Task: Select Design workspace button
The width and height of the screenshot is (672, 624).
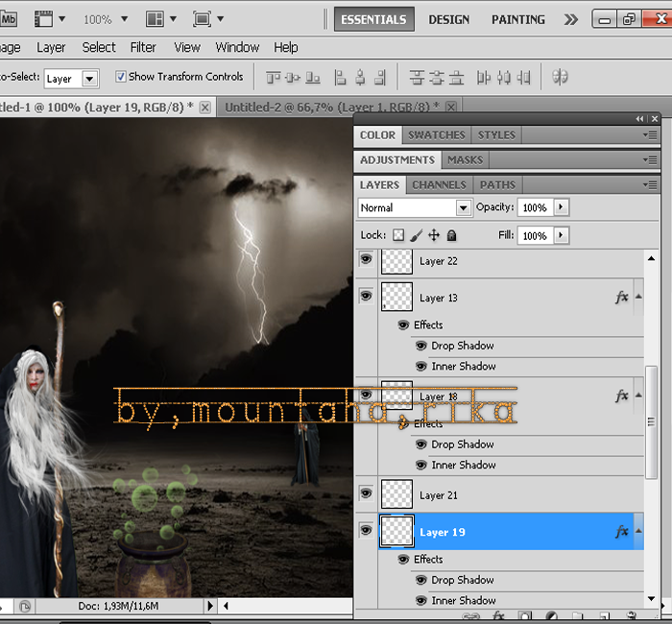Action: [449, 19]
